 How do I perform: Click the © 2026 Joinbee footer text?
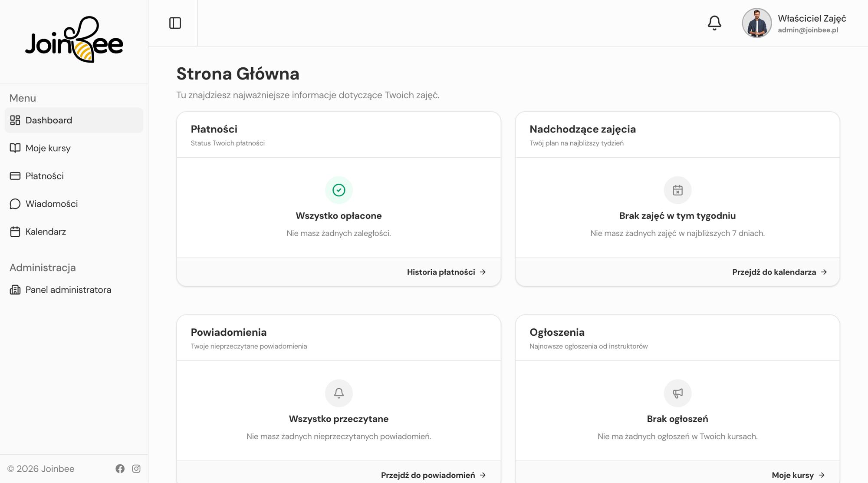coord(41,469)
